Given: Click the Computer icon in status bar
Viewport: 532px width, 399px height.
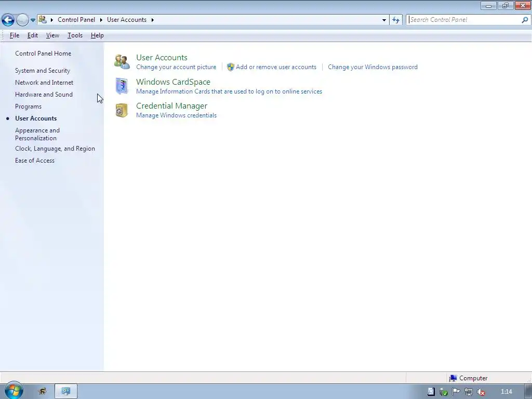Looking at the screenshot, I should coord(453,378).
